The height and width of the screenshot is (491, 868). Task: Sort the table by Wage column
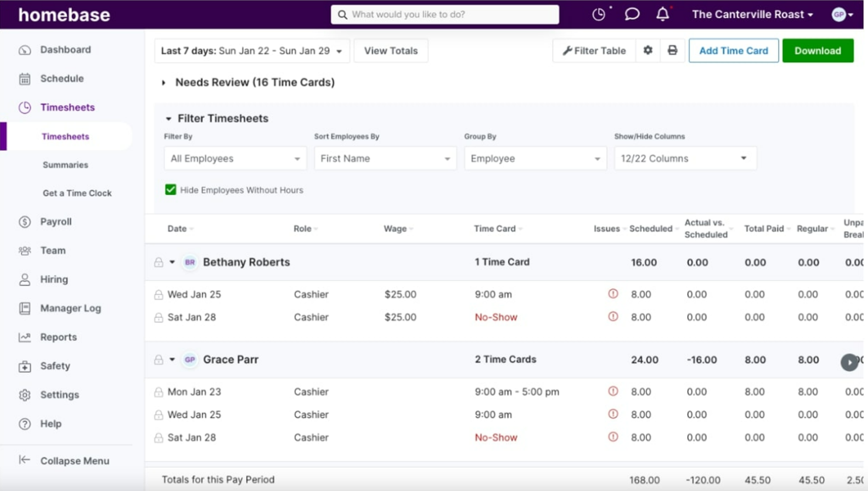click(x=398, y=229)
